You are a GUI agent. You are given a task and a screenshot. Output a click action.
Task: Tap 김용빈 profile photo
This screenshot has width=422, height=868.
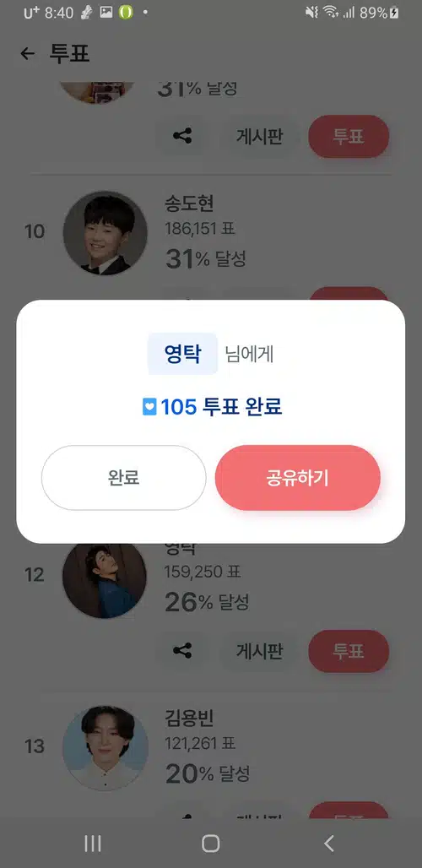coord(105,748)
